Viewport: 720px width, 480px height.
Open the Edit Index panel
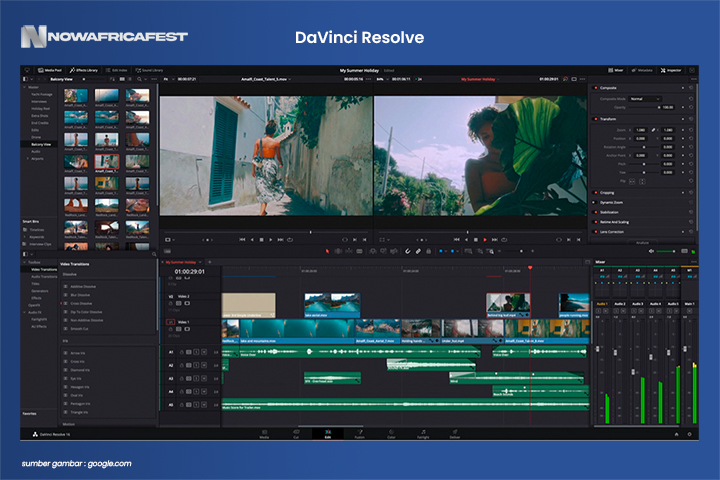pyautogui.click(x=116, y=70)
